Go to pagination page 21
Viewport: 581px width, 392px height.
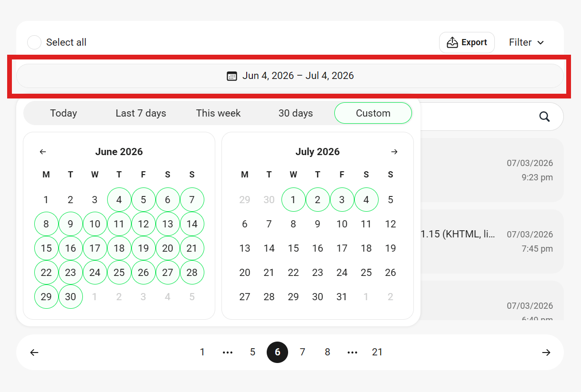tap(377, 353)
